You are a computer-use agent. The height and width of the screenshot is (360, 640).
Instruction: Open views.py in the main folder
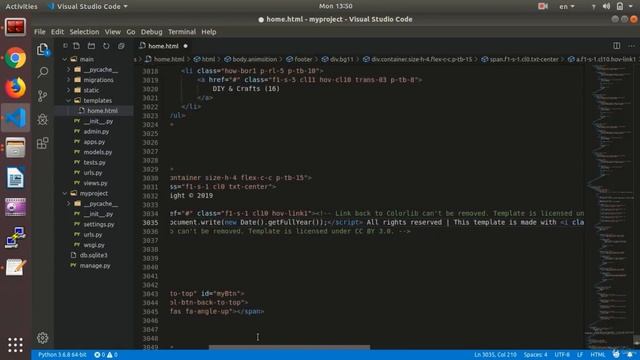(x=96, y=183)
